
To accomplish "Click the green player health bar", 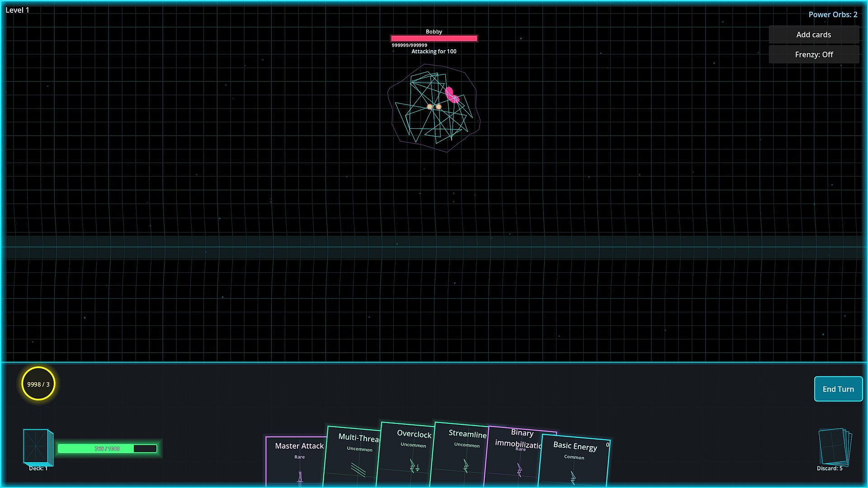I will click(x=107, y=449).
